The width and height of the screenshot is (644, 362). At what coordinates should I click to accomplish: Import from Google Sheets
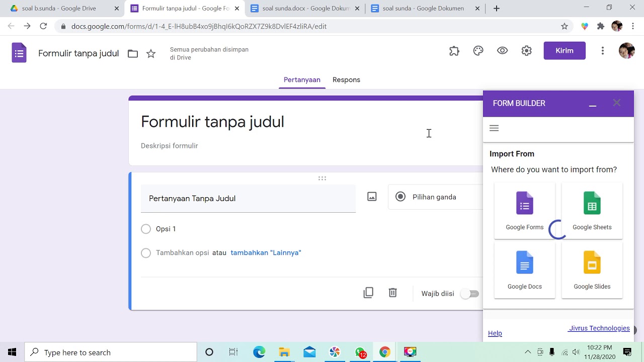592,211
